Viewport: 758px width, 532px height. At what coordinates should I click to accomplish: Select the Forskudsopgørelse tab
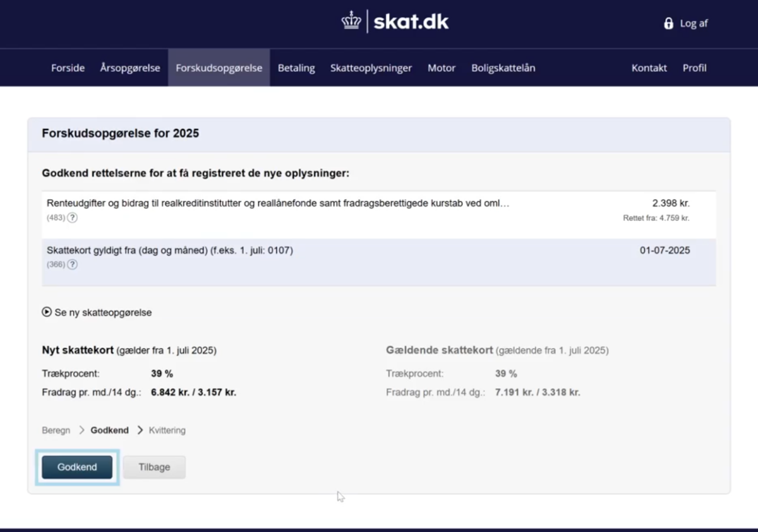coord(219,68)
